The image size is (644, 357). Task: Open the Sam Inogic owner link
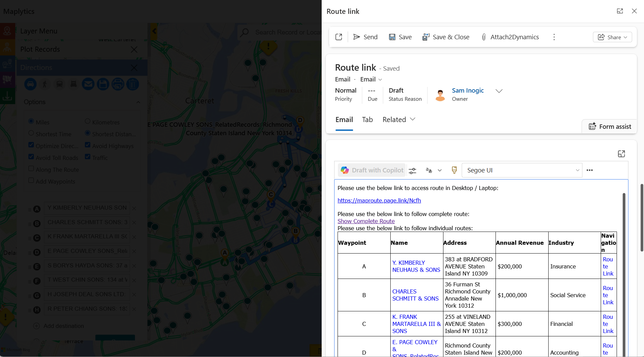pos(468,91)
